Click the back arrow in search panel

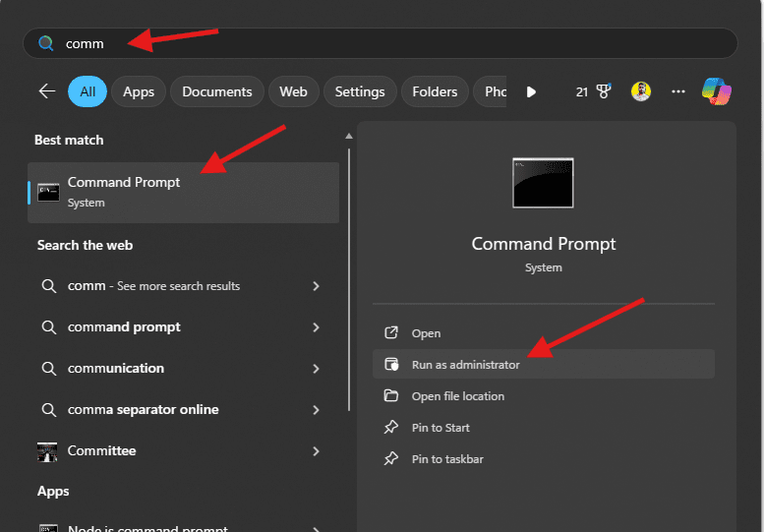click(x=46, y=91)
